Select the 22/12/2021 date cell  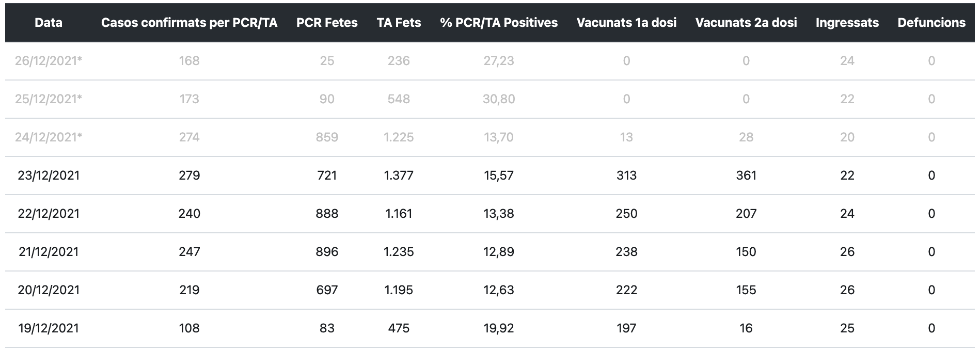click(x=49, y=214)
